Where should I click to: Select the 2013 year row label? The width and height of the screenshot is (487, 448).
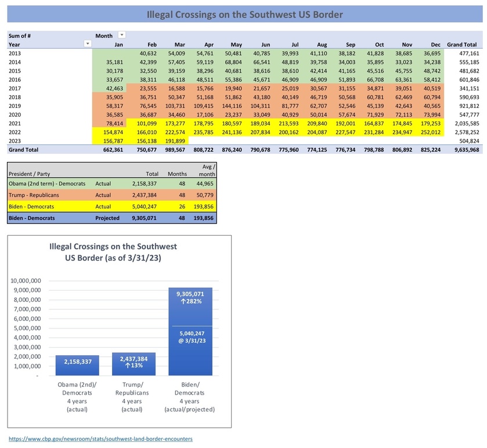tap(15, 53)
